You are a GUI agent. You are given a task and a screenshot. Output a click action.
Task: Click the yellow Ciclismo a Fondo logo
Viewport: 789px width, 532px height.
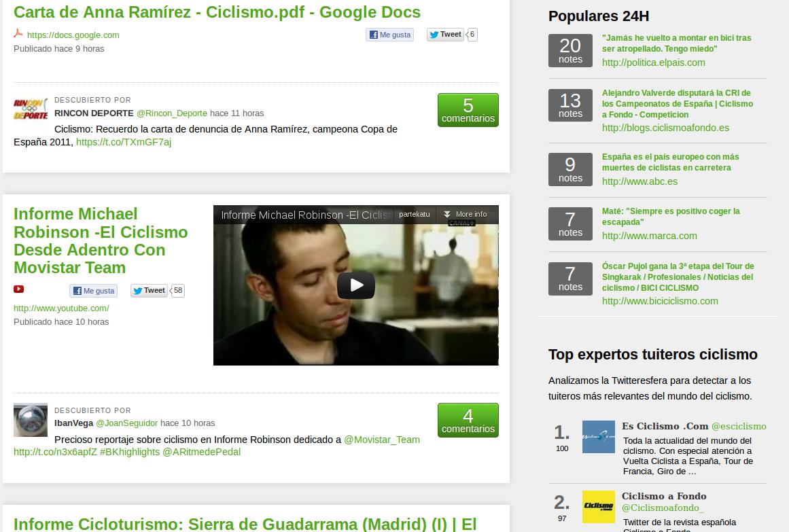pyautogui.click(x=598, y=507)
